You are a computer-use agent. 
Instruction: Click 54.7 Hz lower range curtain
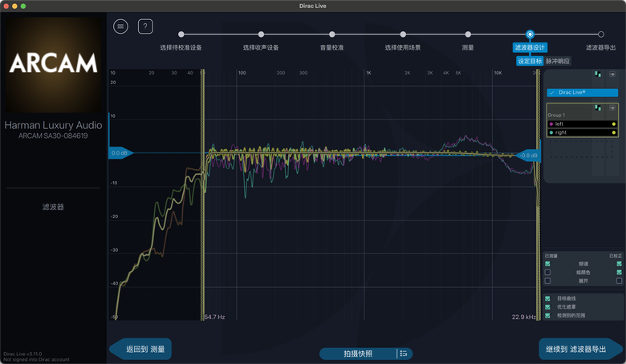[x=202, y=195]
